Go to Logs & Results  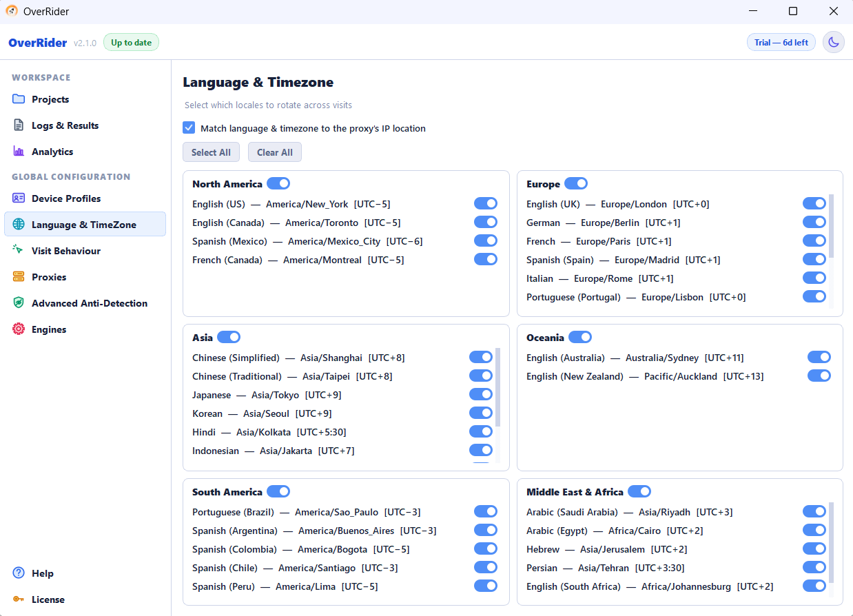tap(85, 125)
